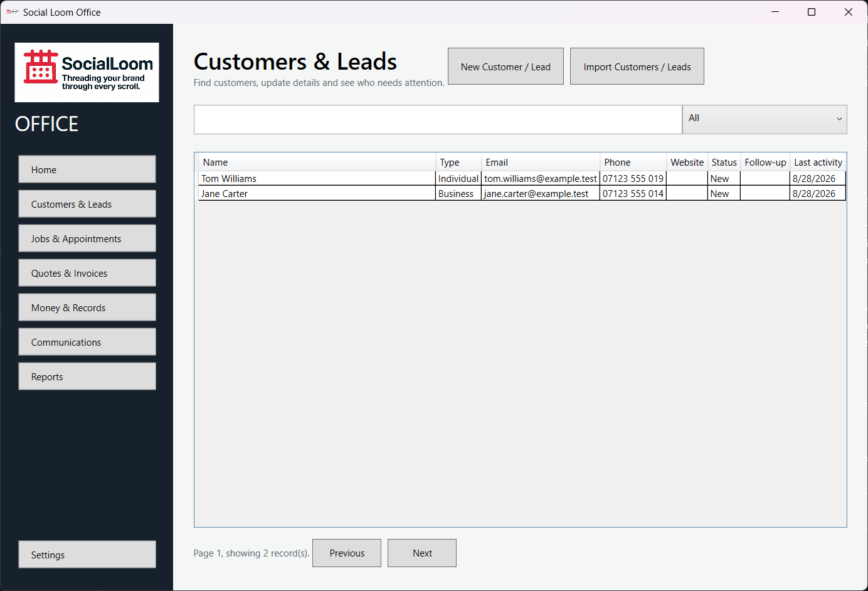Screen dimensions: 868x591
Task: Click Jane Carter's New status cell
Action: (724, 194)
